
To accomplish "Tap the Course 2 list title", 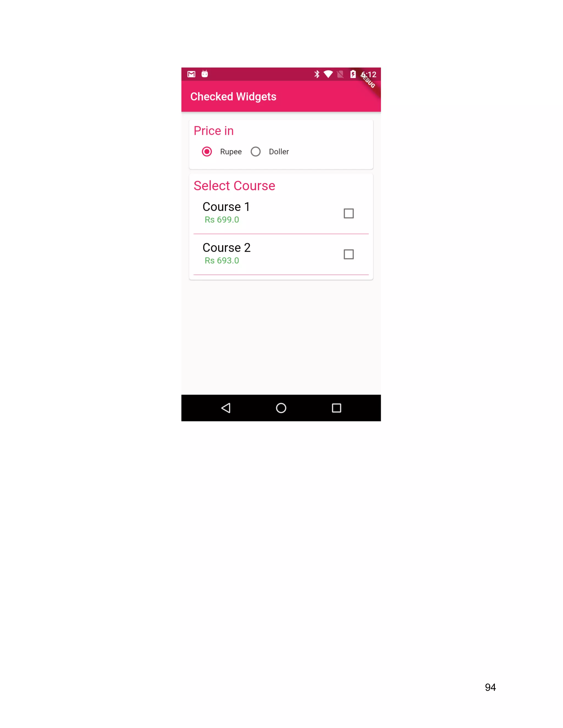I will pos(227,248).
